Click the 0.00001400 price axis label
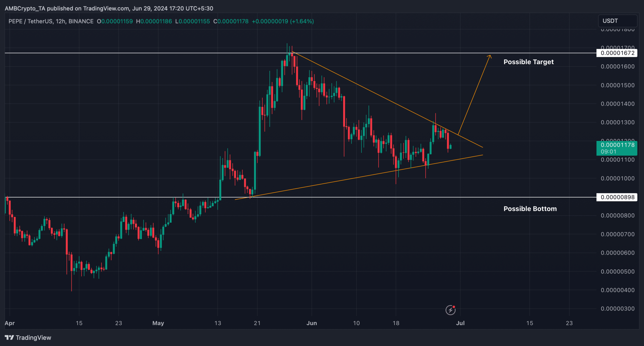 coord(618,104)
